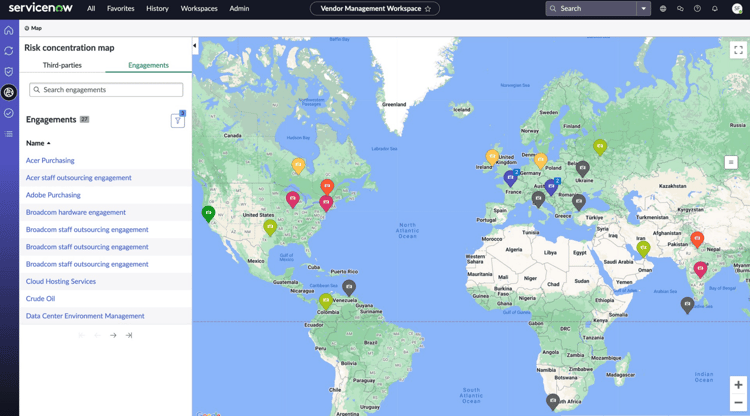Jump to last page of engagements
Screen dimensions: 750x416
[x=129, y=335]
